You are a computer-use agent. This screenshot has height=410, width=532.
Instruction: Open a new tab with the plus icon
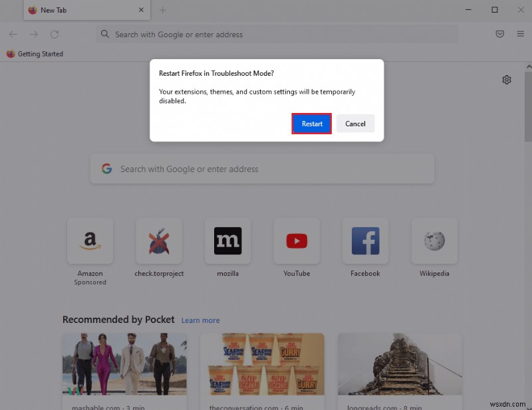164,10
